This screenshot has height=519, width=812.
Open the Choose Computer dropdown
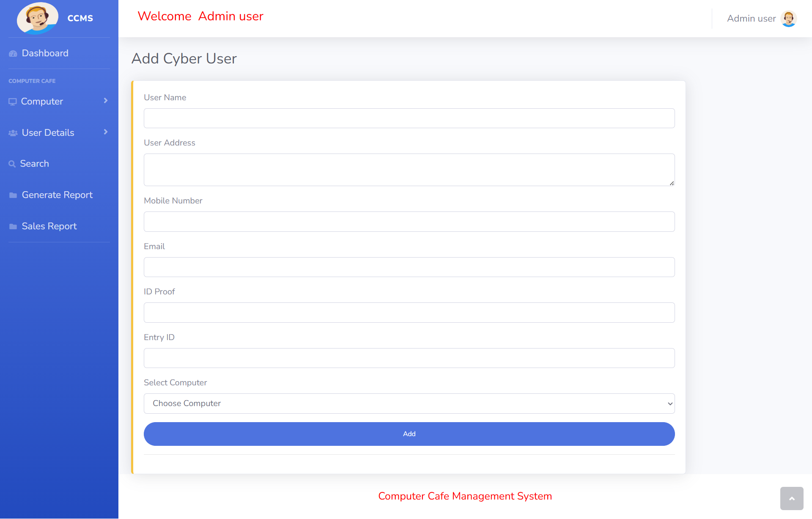pyautogui.click(x=409, y=404)
